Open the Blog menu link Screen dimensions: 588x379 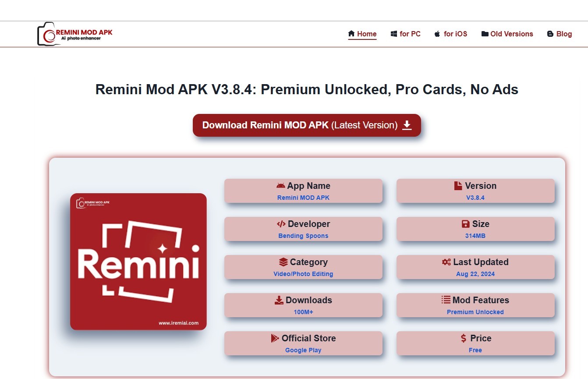(x=560, y=34)
